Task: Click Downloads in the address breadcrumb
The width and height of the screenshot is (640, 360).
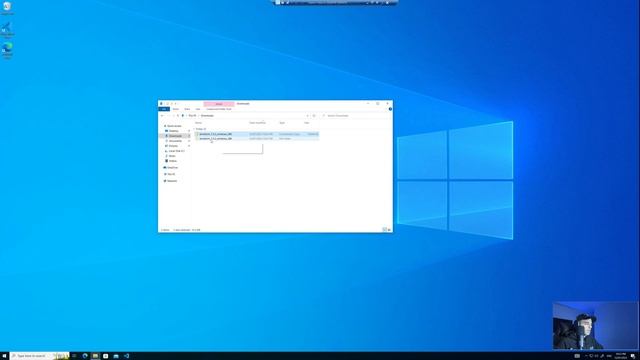Action: pyautogui.click(x=207, y=116)
